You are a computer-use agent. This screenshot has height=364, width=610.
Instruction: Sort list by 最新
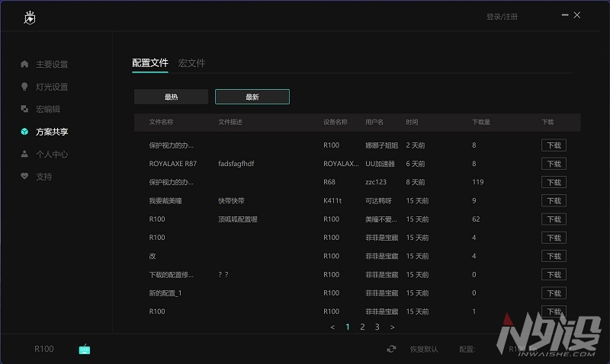tap(252, 97)
